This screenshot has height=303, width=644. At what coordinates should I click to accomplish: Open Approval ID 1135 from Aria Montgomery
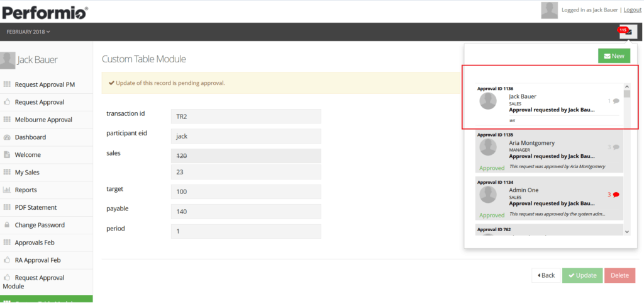[x=549, y=152]
